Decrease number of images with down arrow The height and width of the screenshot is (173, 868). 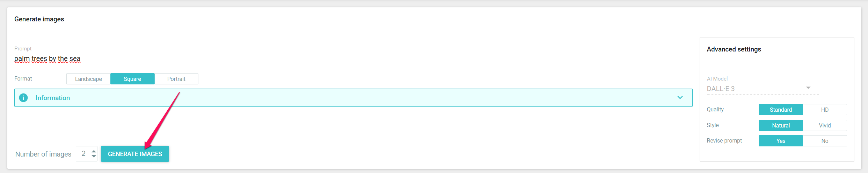94,156
